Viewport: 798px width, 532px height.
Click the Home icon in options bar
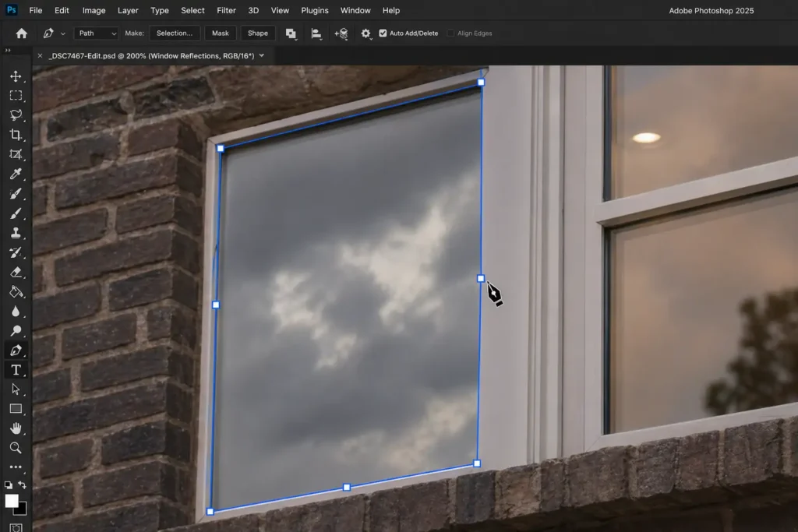click(21, 33)
